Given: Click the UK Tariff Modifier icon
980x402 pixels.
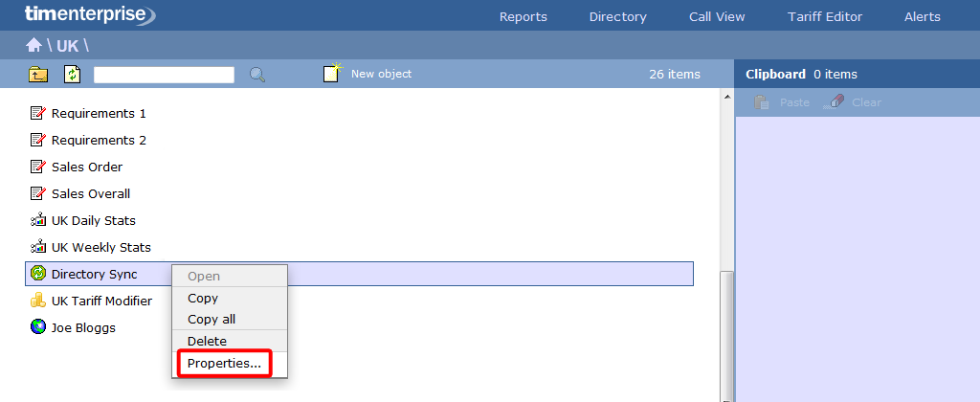Looking at the screenshot, I should pos(38,301).
